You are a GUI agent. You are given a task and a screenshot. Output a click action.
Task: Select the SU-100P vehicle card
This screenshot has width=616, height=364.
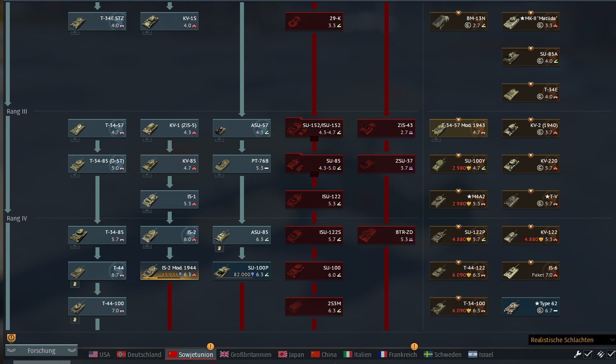coord(242,271)
